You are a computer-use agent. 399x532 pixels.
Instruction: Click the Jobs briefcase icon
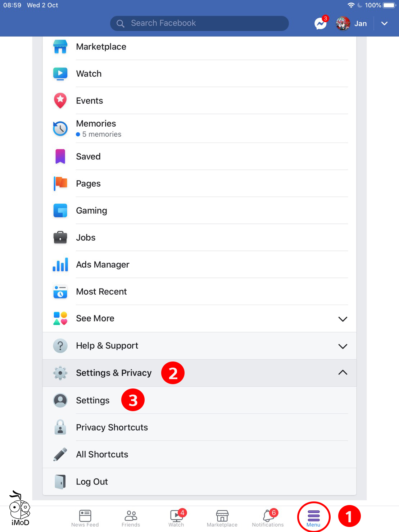click(x=60, y=237)
